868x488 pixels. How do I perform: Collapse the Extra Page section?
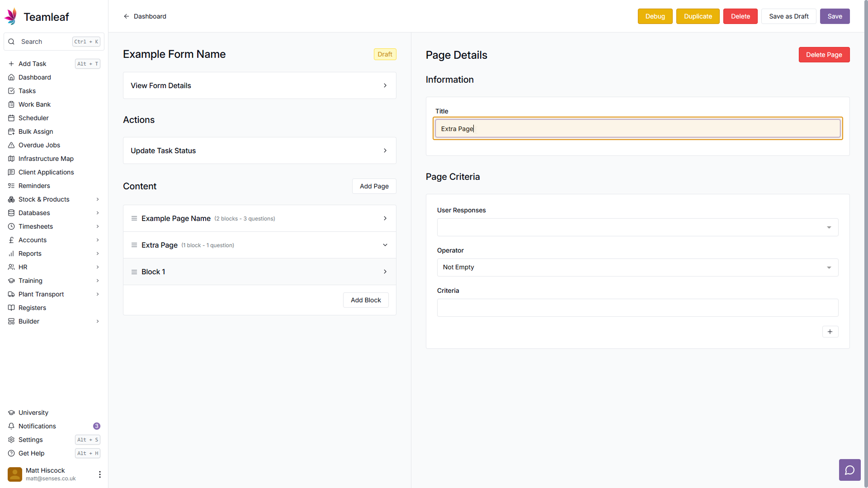click(385, 245)
